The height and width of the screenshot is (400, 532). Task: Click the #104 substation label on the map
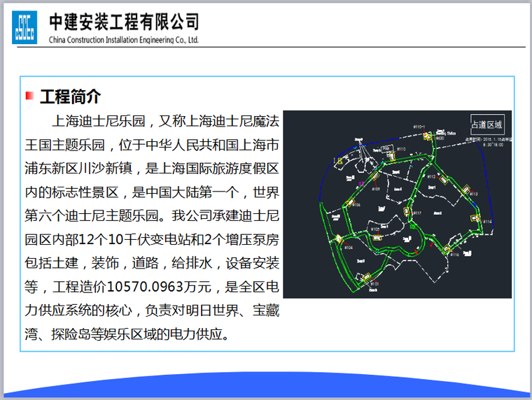(x=349, y=248)
